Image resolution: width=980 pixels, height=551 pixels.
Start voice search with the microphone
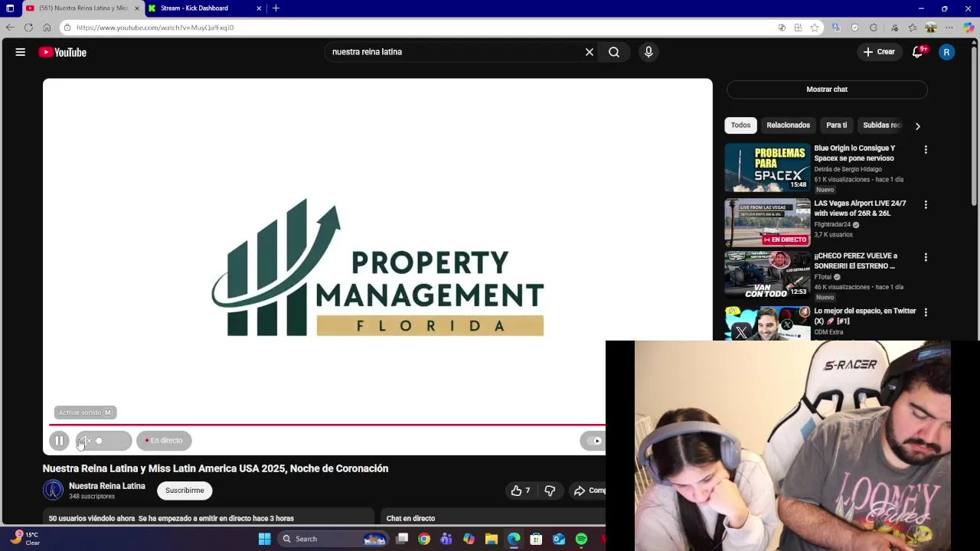648,52
